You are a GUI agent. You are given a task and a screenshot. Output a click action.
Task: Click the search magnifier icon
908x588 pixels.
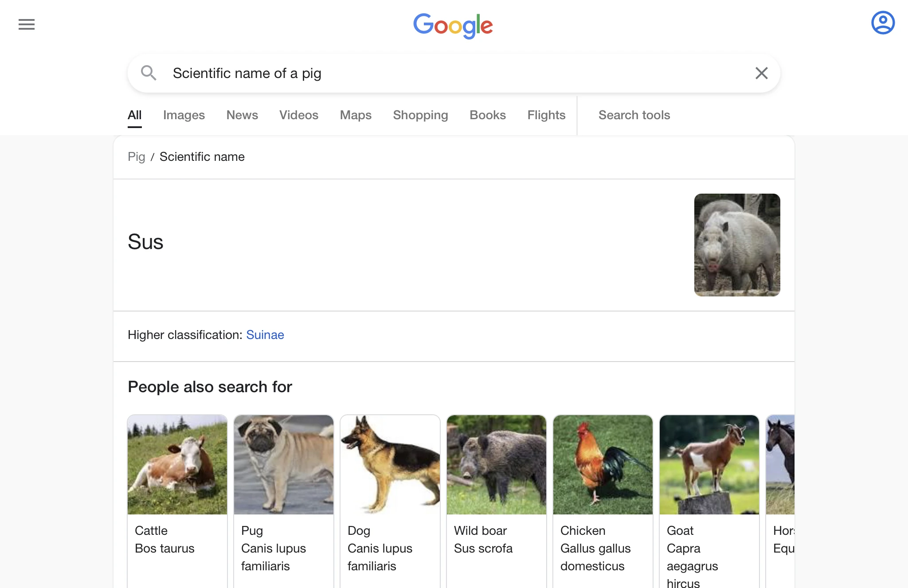point(149,73)
